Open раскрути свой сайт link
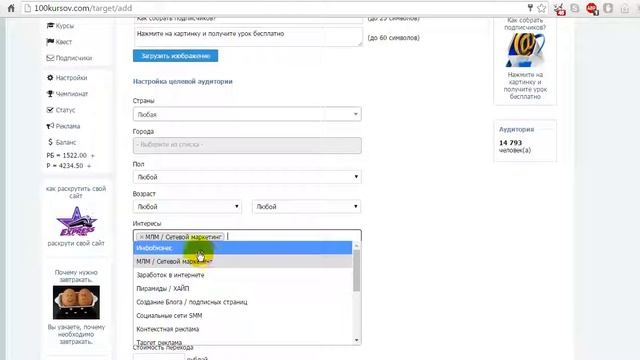The height and width of the screenshot is (360, 640). tap(76, 243)
